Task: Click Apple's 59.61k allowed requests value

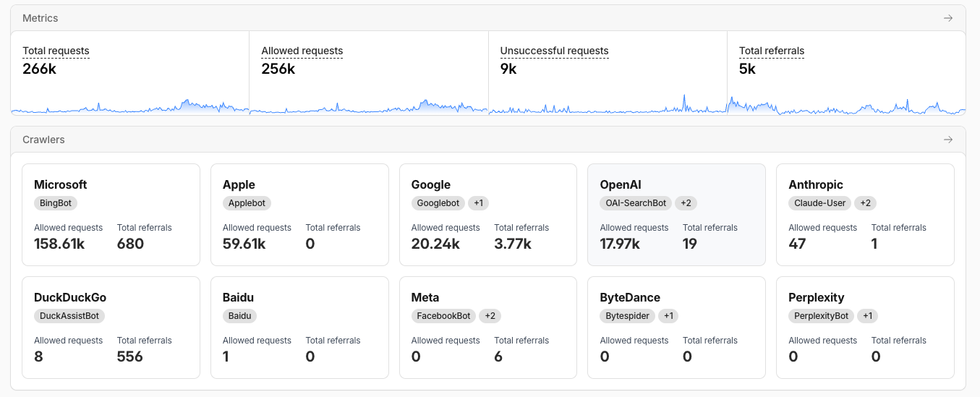Action: pos(244,244)
